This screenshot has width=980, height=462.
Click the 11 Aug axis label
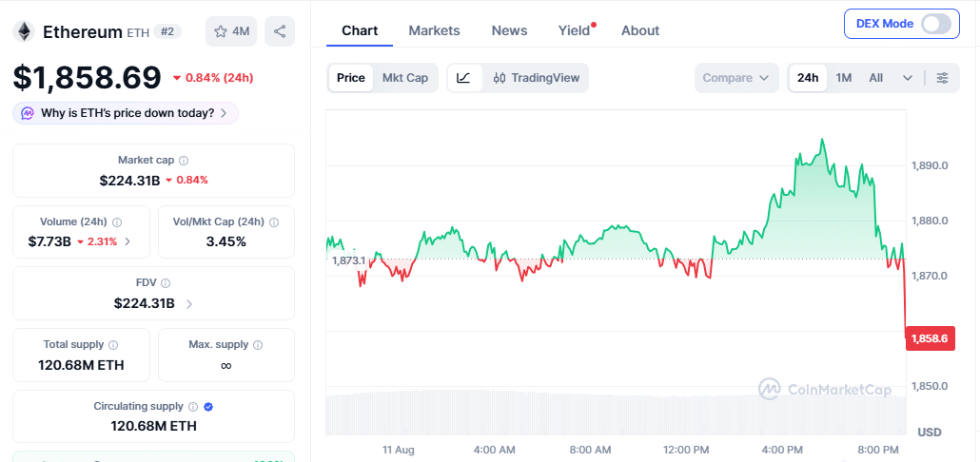pyautogui.click(x=398, y=450)
